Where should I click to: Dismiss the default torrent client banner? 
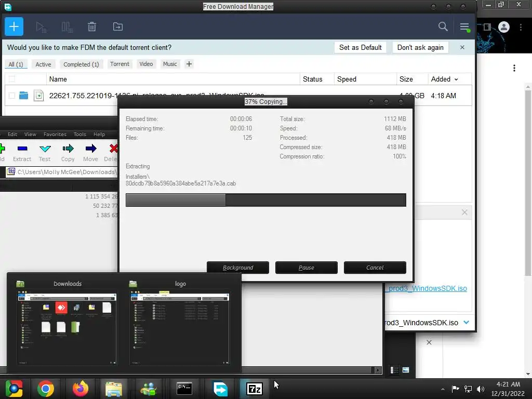pyautogui.click(x=462, y=47)
